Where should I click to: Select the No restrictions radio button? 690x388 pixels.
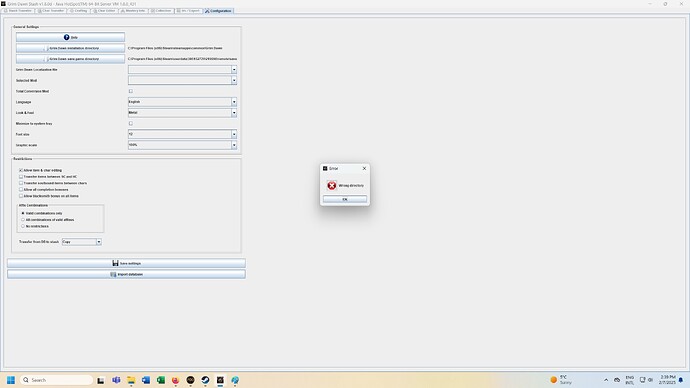pyautogui.click(x=23, y=226)
